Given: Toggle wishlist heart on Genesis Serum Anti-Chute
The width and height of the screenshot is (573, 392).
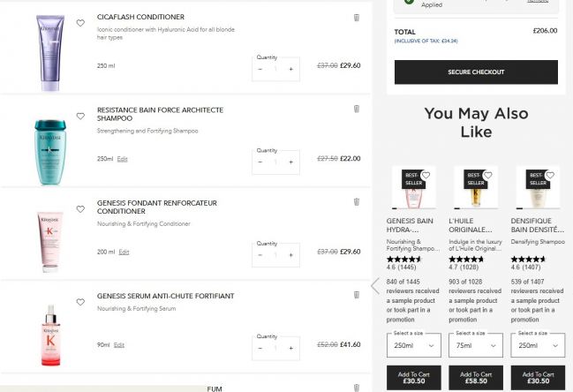Looking at the screenshot, I should (x=80, y=302).
